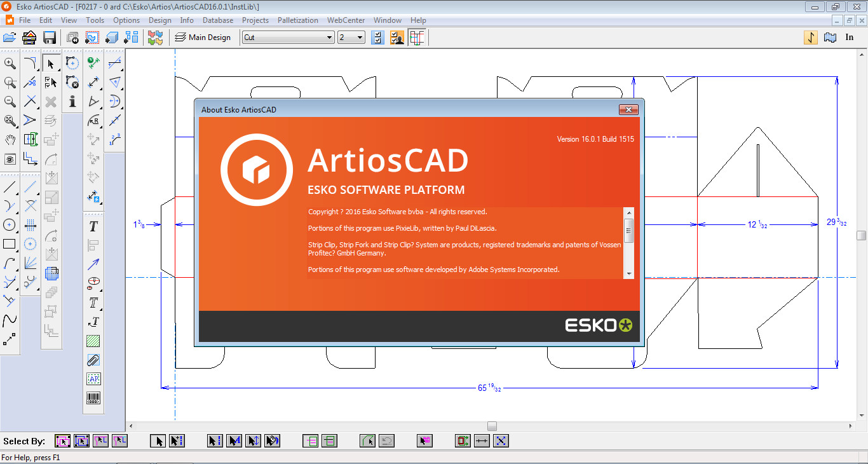
Task: Click the In units button
Action: click(x=850, y=38)
